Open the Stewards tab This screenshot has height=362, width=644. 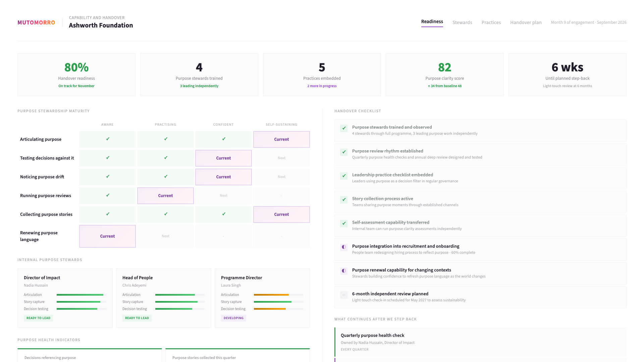pos(462,22)
